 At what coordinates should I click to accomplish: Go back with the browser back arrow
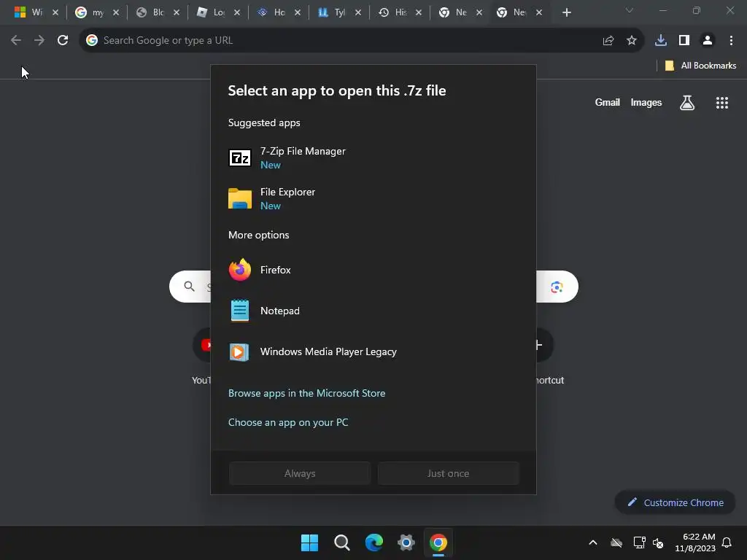(16, 41)
